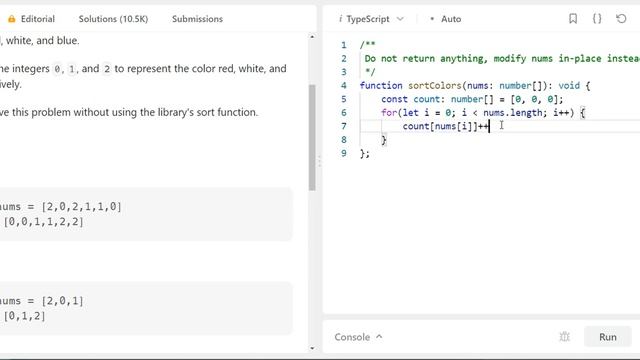Open the Editorial tab

pos(38,19)
